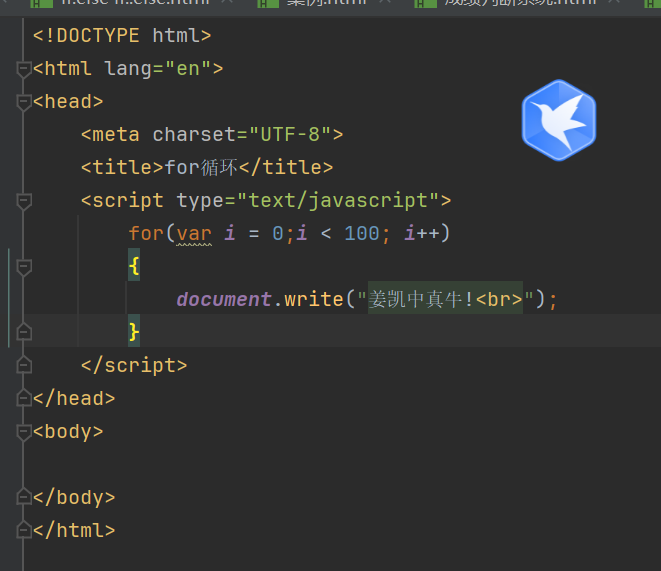Fold the for-loop opening brace block

coord(24,267)
